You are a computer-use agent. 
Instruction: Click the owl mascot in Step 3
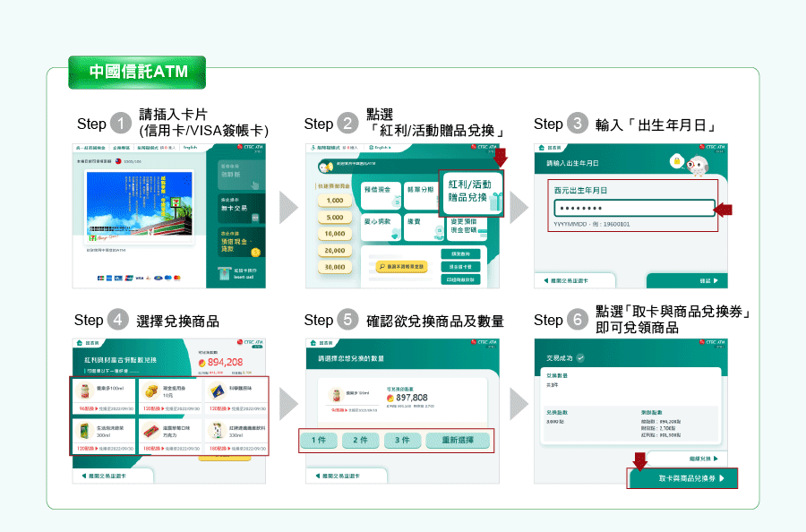coord(698,166)
